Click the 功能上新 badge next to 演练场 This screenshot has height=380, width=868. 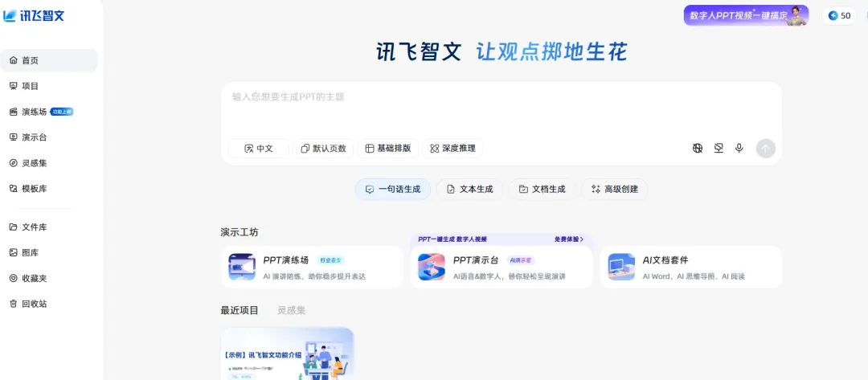pyautogui.click(x=62, y=112)
